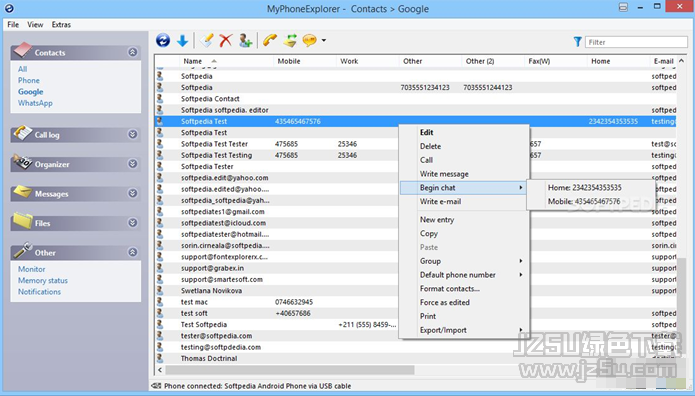Select Google contacts in sidebar
This screenshot has height=396, width=695.
(x=31, y=92)
